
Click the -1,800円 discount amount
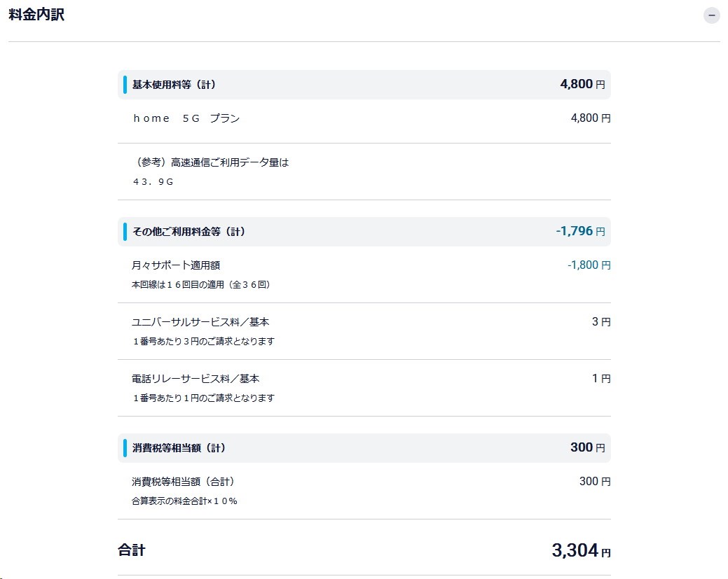(x=587, y=265)
